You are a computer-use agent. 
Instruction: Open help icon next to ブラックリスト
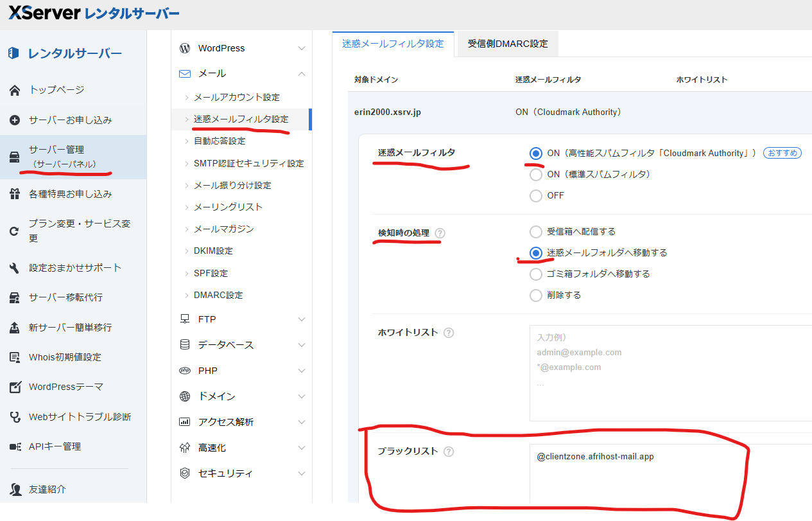(x=449, y=452)
